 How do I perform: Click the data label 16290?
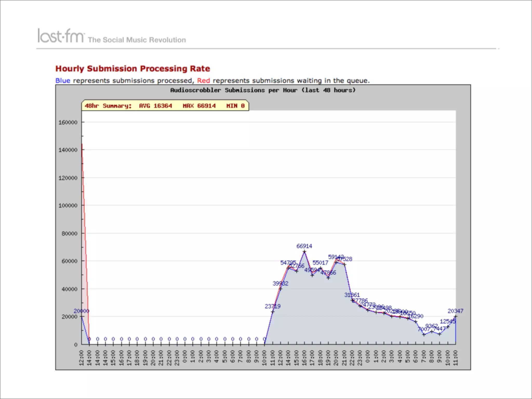(416, 316)
